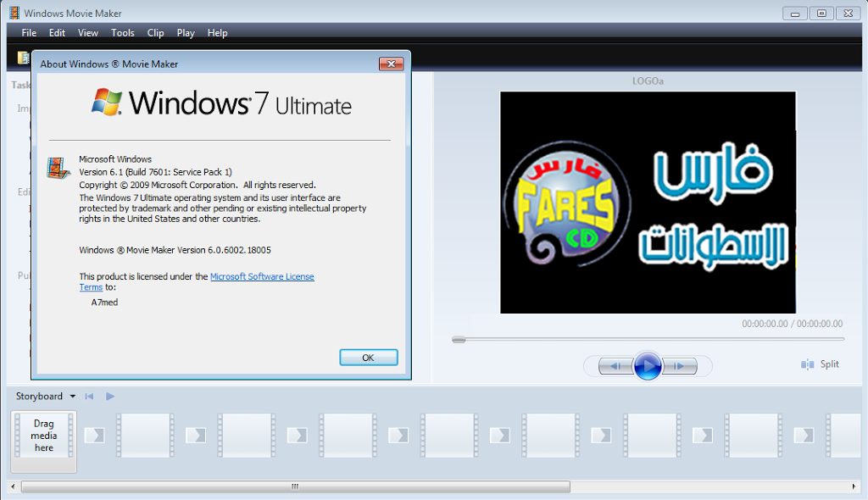Close the About Windows Movie Maker dialog

click(x=391, y=64)
